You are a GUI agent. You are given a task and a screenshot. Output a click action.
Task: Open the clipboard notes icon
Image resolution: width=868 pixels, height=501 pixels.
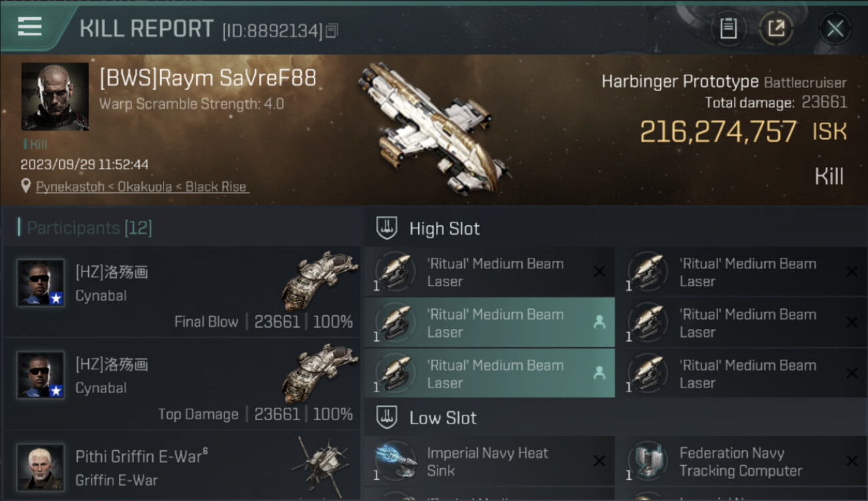[x=728, y=29]
